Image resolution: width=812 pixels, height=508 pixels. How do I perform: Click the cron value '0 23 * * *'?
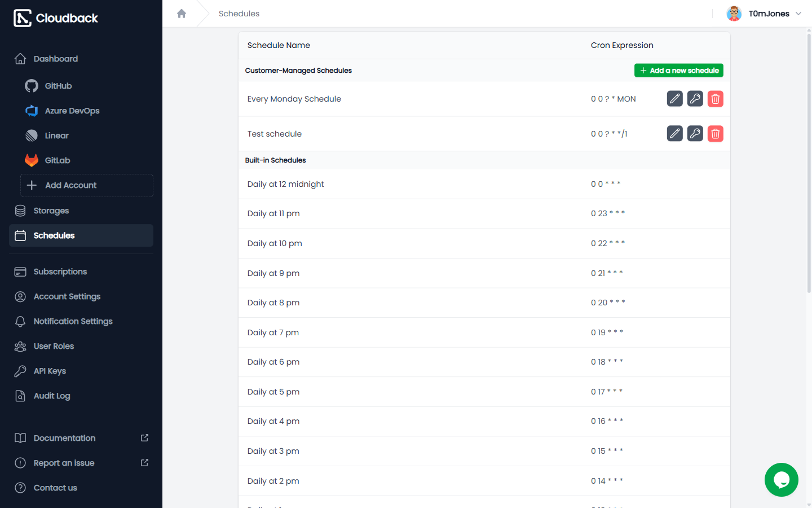608,213
